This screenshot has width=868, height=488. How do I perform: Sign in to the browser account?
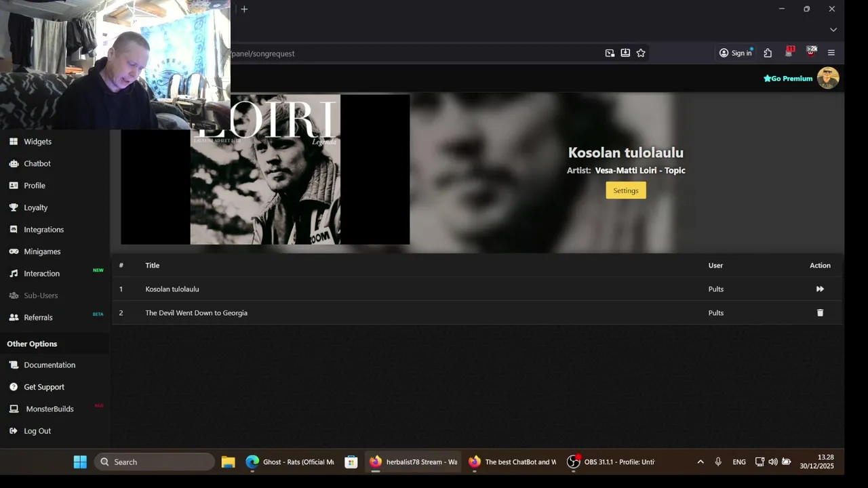(x=736, y=53)
